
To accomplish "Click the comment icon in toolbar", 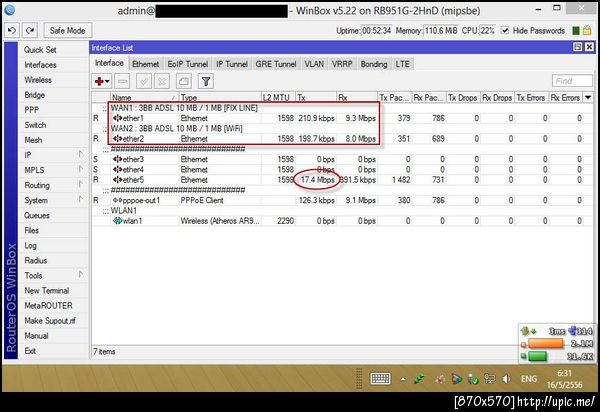I will (x=184, y=81).
